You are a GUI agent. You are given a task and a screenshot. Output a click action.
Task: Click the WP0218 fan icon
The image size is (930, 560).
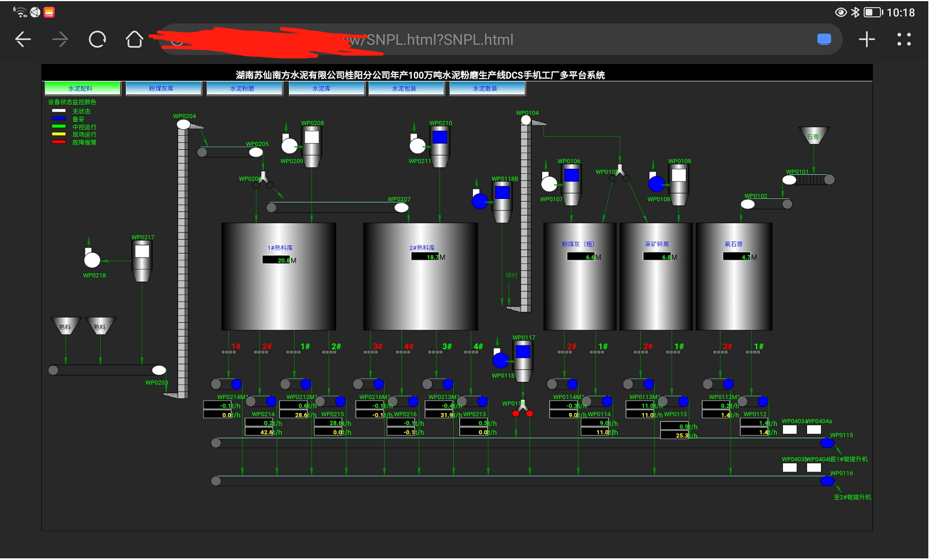click(92, 260)
